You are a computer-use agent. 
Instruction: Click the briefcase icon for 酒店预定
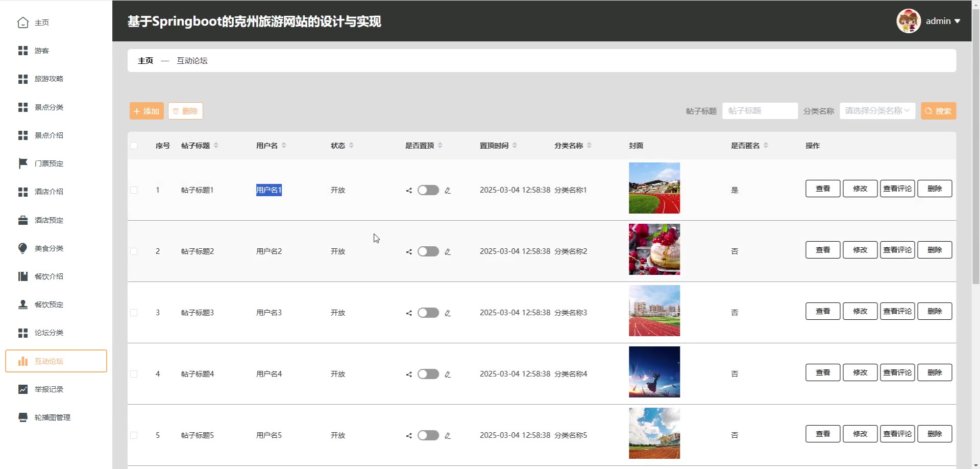point(23,220)
